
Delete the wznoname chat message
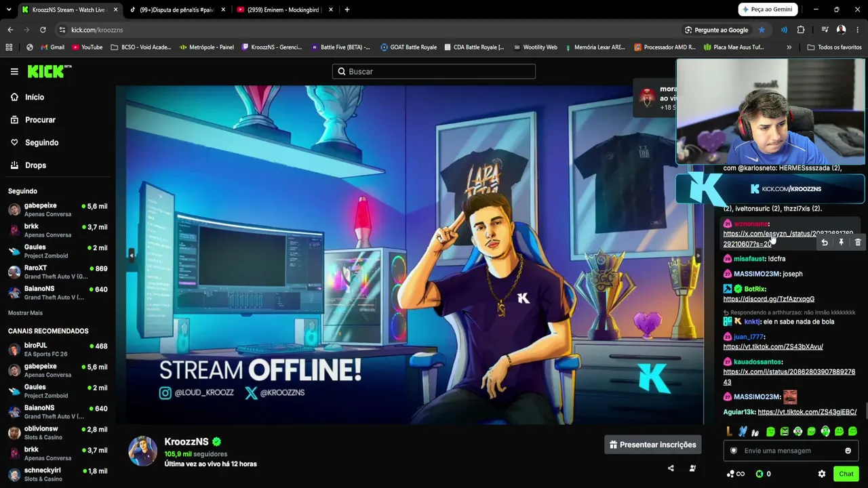(x=858, y=242)
